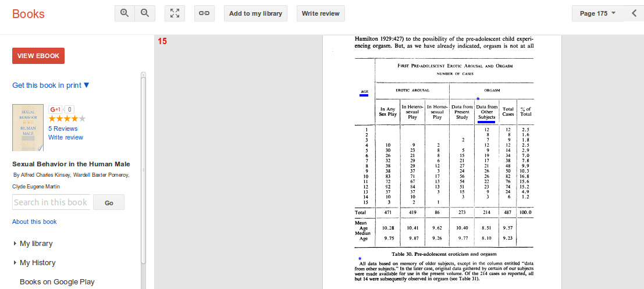The image size is (644, 289).
Task: Click the EROTIC AROUSAL table header
Action: pos(412,90)
